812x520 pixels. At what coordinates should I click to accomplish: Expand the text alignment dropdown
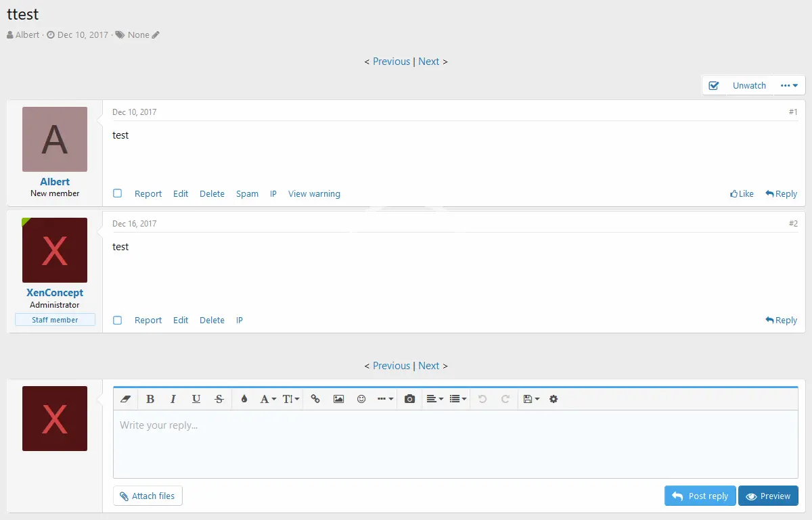click(434, 399)
